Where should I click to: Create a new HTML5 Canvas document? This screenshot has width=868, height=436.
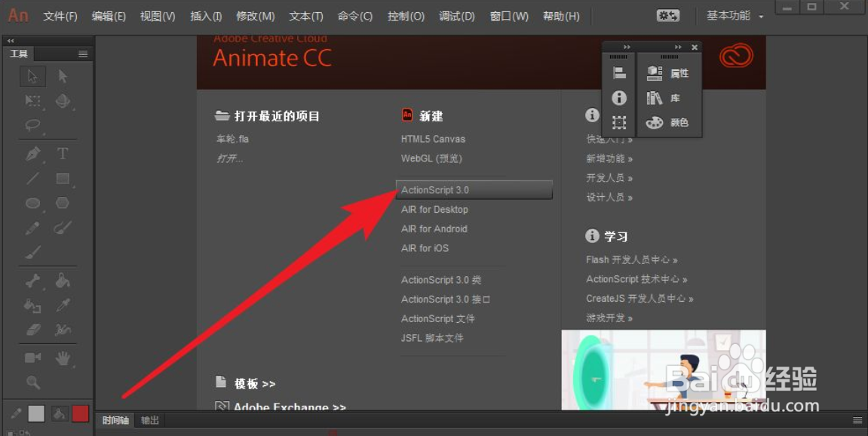tap(433, 139)
